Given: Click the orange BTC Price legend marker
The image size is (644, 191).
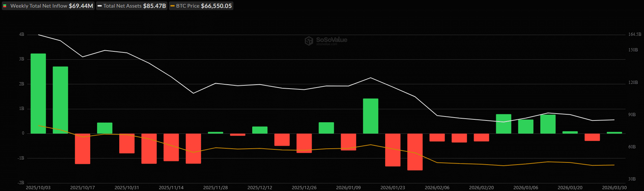Looking at the screenshot, I should click(x=173, y=6).
